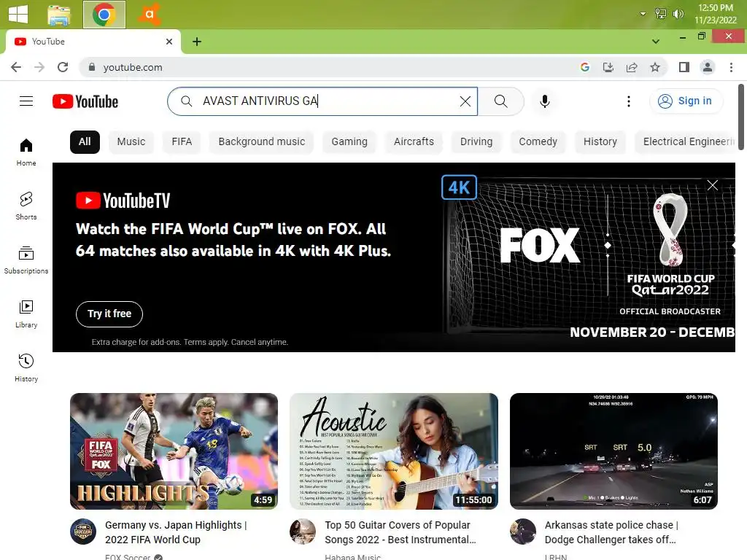Click the LRHN channel avatar
747x560 pixels.
[x=522, y=531]
